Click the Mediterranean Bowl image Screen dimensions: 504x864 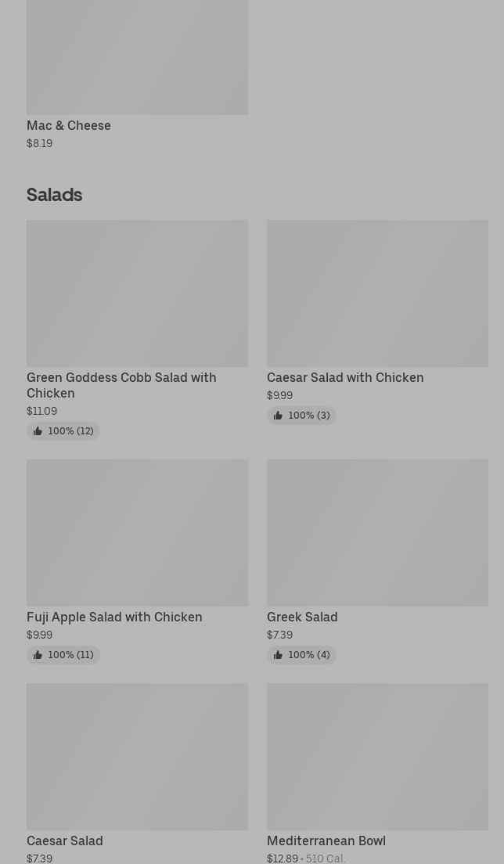[x=377, y=756]
